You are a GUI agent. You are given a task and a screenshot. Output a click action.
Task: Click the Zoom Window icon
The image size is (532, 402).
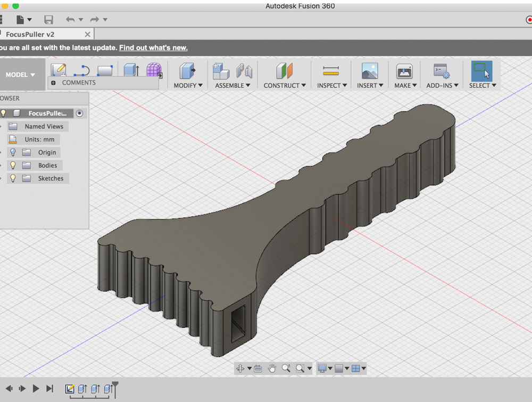300,368
